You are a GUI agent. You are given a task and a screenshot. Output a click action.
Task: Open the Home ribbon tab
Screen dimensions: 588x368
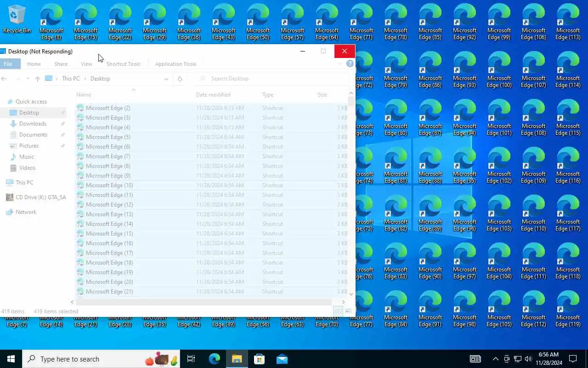pos(34,64)
